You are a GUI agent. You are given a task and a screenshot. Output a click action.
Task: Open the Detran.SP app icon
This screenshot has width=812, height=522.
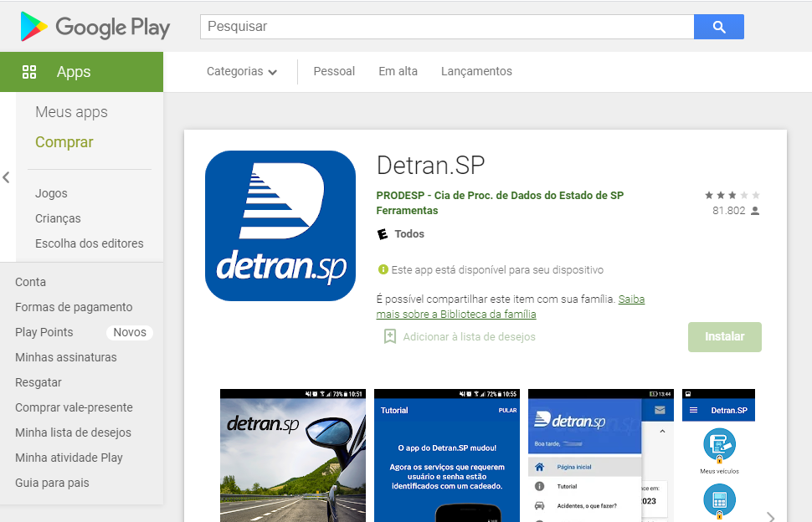pos(280,226)
